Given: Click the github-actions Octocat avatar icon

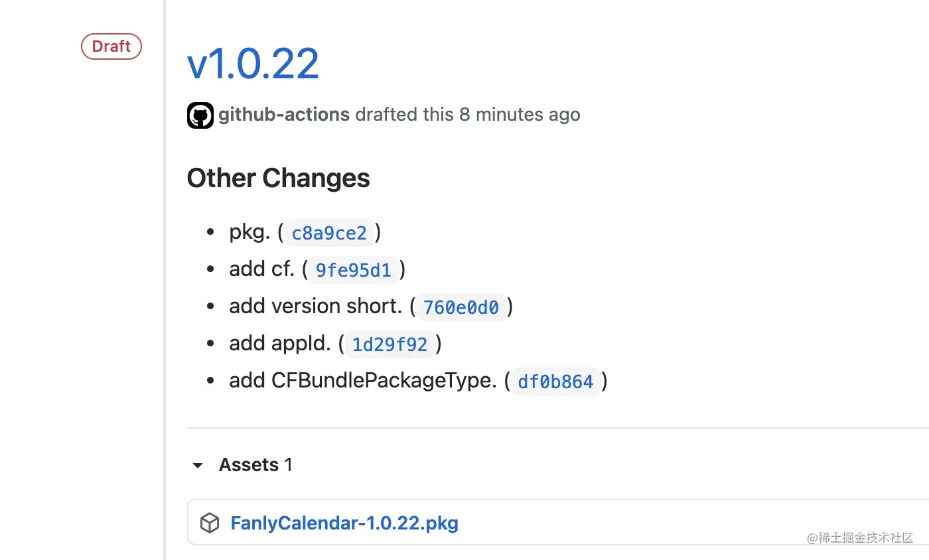Looking at the screenshot, I should tap(200, 115).
